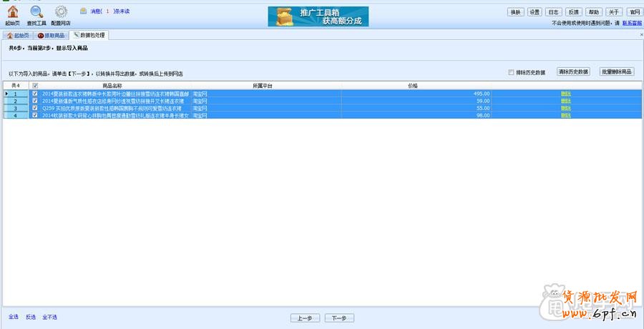Sort by the 价格 column header
This screenshot has height=329, width=644.
pyautogui.click(x=413, y=86)
